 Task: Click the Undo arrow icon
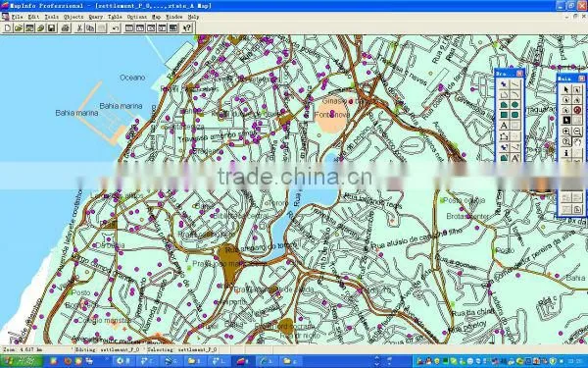(x=115, y=27)
